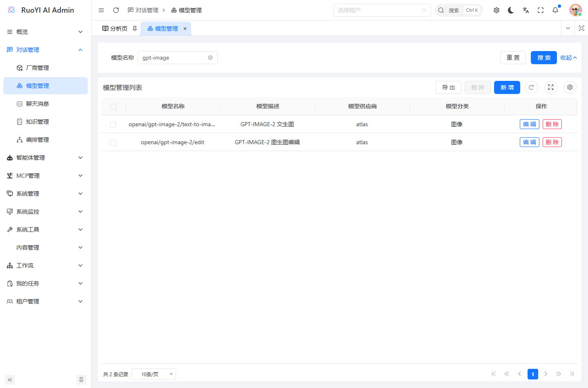Image resolution: width=588 pixels, height=388 pixels.
Task: Open table column settings gear
Action: [570, 87]
